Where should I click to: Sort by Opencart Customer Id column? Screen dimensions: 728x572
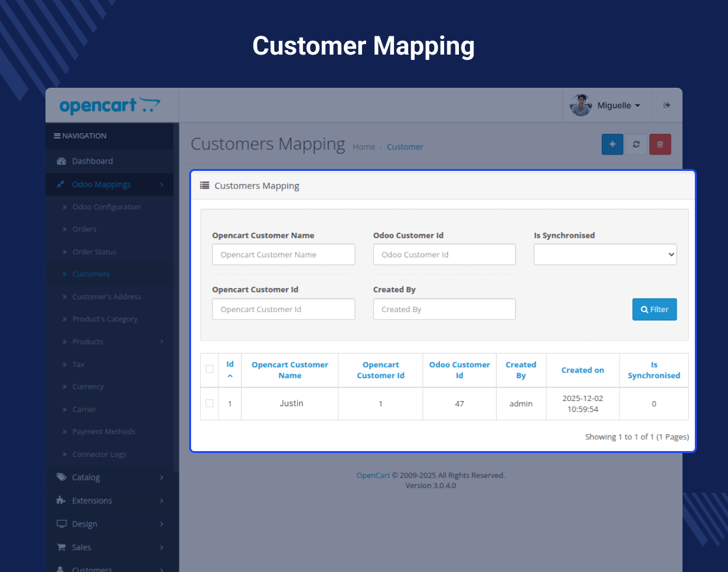pyautogui.click(x=380, y=370)
